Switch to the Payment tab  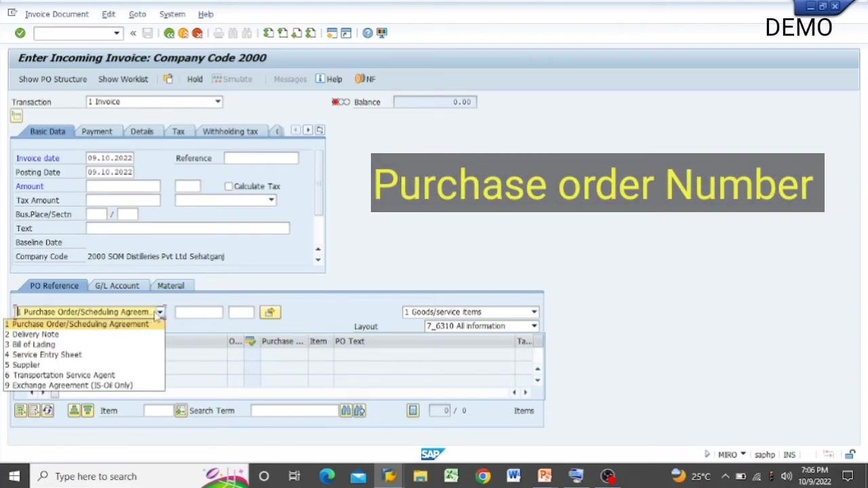(x=97, y=131)
